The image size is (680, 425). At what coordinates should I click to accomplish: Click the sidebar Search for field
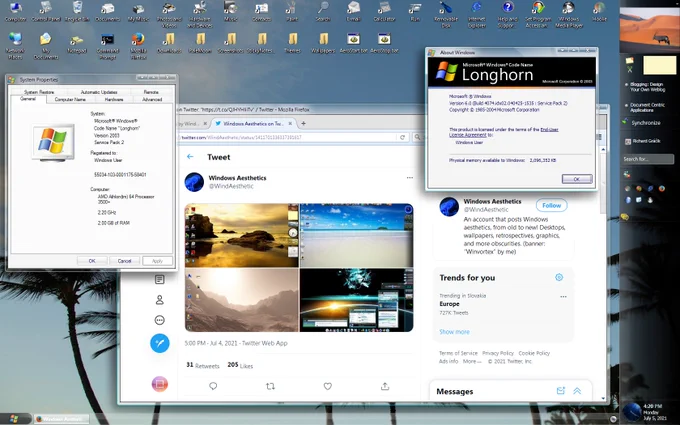coord(648,159)
